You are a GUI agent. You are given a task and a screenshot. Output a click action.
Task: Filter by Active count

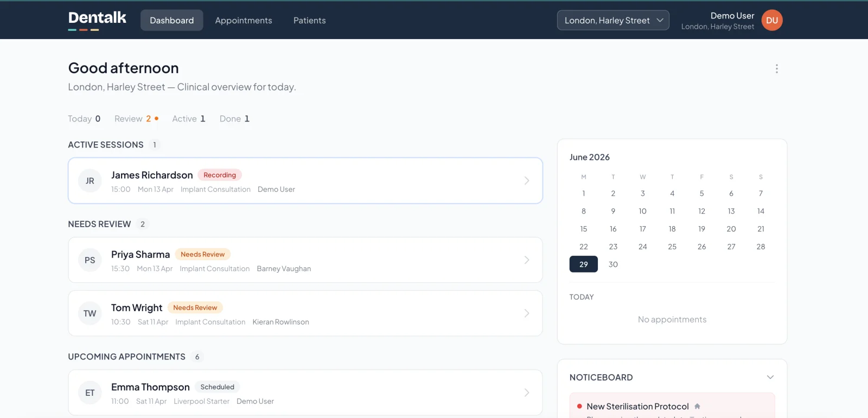click(189, 119)
